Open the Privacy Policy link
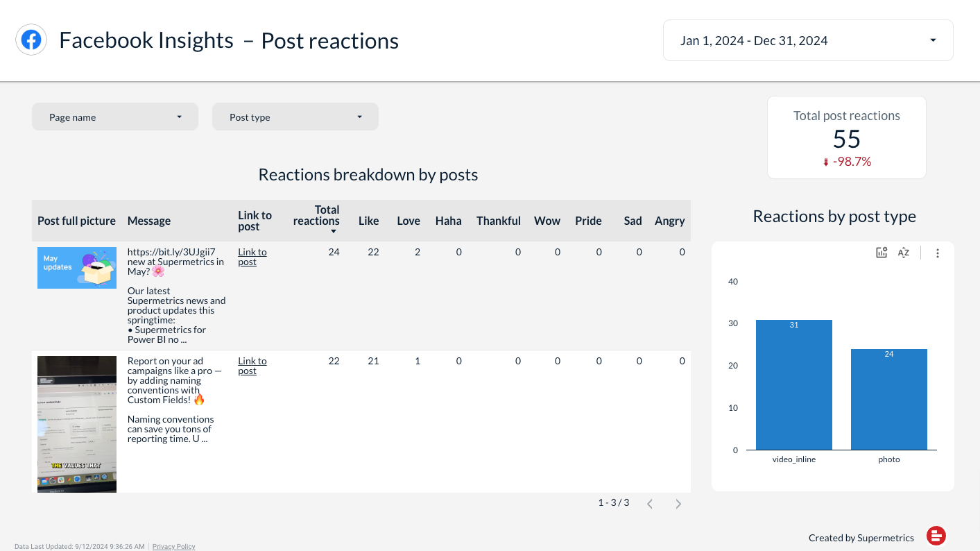The width and height of the screenshot is (980, 551). [173, 547]
